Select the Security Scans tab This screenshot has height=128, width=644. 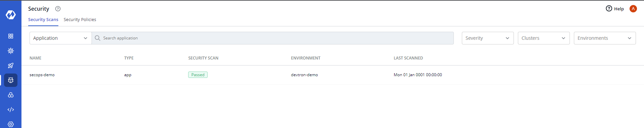(43, 20)
